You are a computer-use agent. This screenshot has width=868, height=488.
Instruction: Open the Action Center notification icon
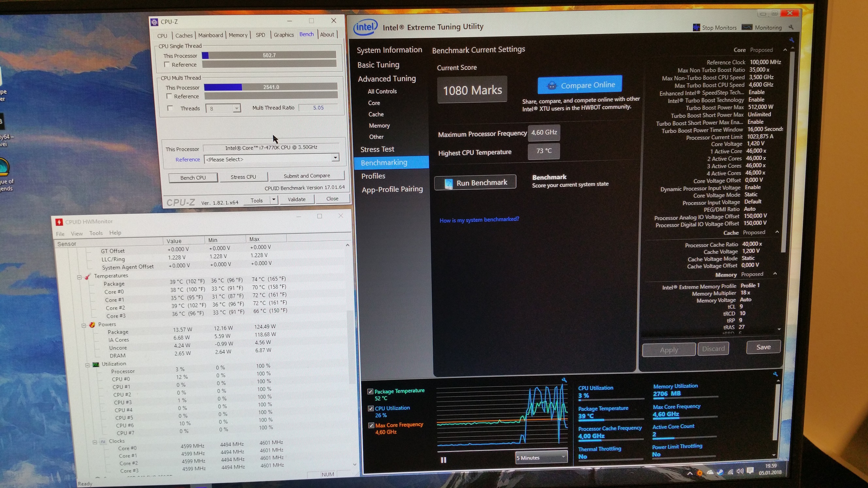750,470
